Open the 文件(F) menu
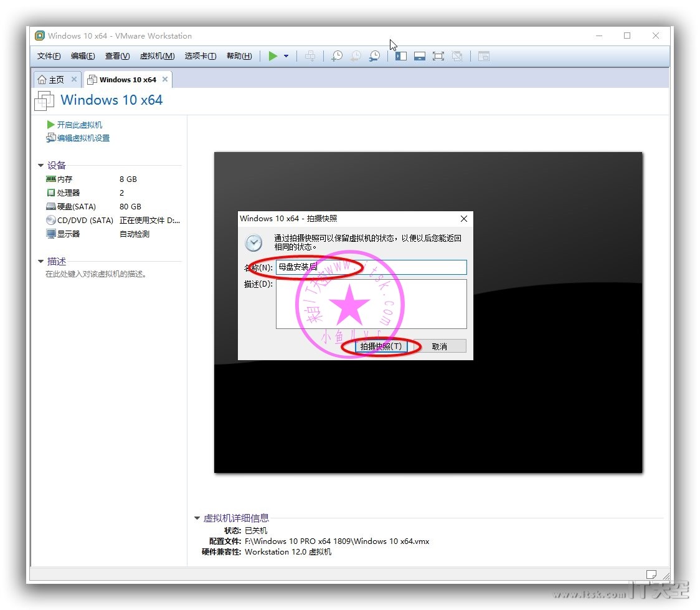The width and height of the screenshot is (700, 610). [x=49, y=56]
